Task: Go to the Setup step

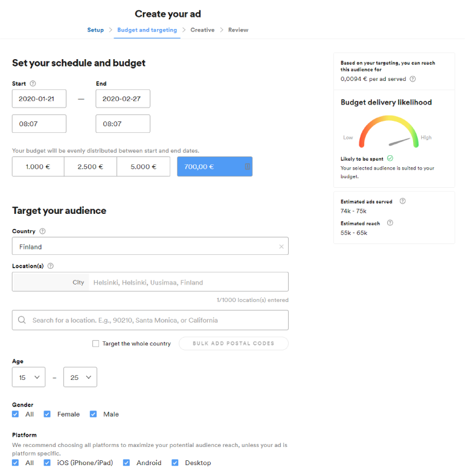Action: tap(95, 30)
